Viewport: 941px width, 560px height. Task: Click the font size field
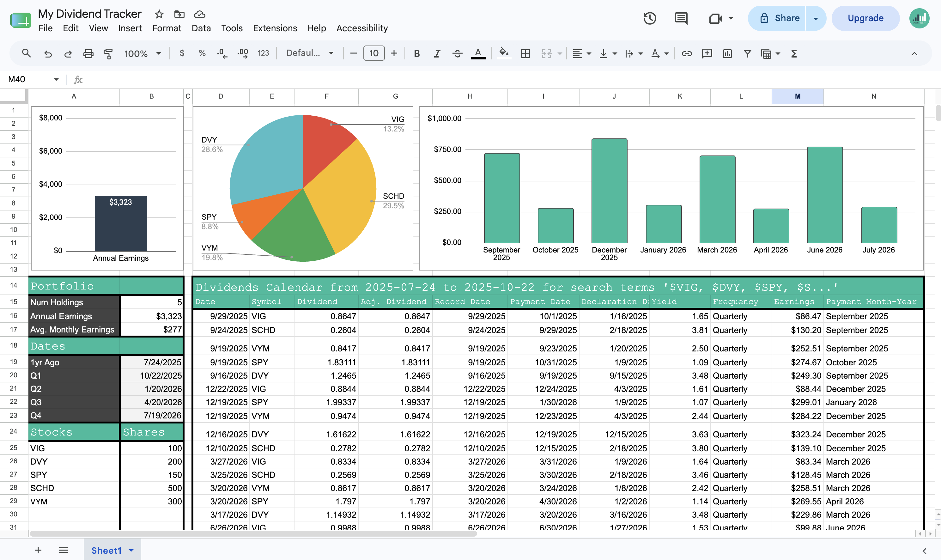click(373, 53)
